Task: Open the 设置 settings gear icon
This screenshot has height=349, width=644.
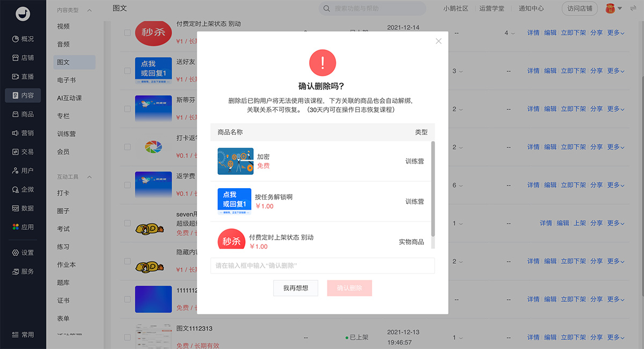Action: point(16,253)
